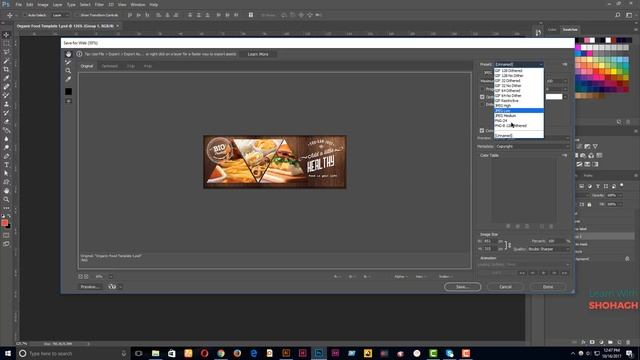
Task: Choose PNG-8 128 Dithered preset
Action: (519, 126)
